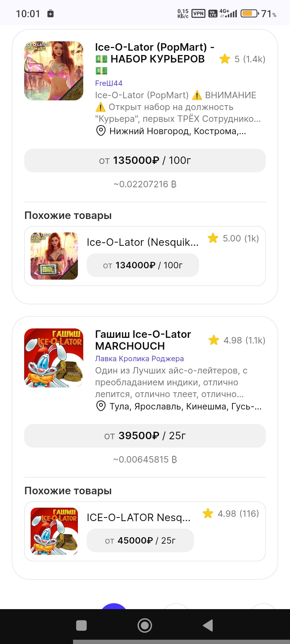Tap the star icon beside 5.00 (1k)
The height and width of the screenshot is (644, 290).
(213, 238)
